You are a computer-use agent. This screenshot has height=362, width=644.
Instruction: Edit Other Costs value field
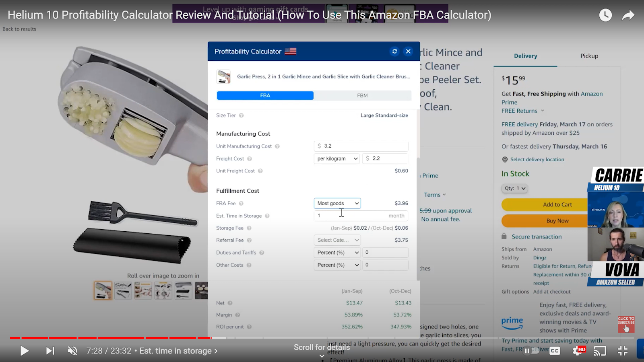[x=385, y=265]
